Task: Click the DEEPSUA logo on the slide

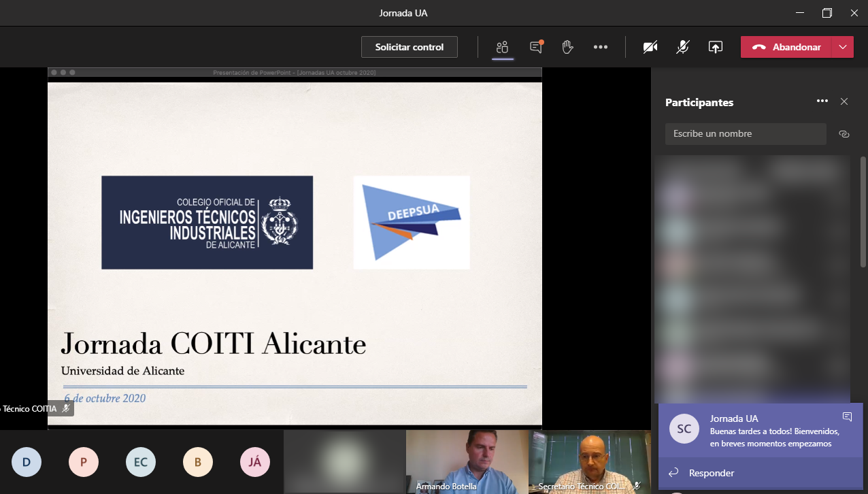Action: (x=412, y=223)
